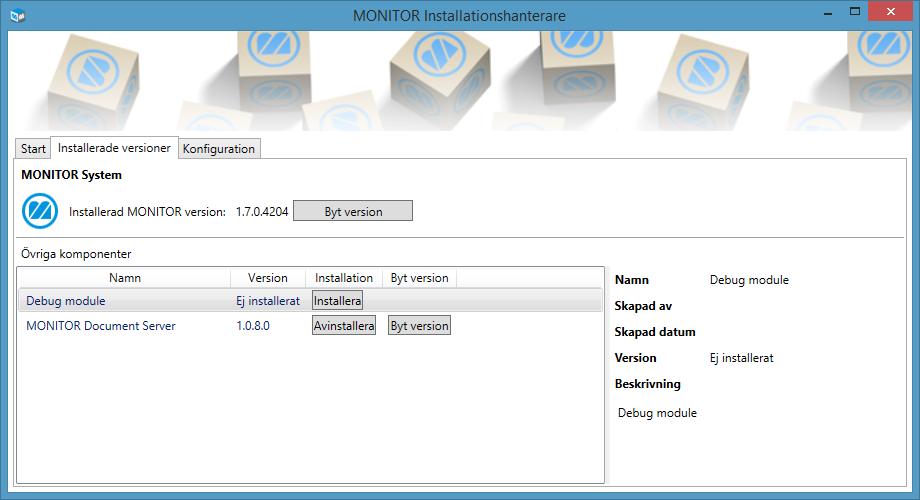Uninstall MONITOR Document Server with Avinstallera
The height and width of the screenshot is (500, 920).
click(x=344, y=326)
